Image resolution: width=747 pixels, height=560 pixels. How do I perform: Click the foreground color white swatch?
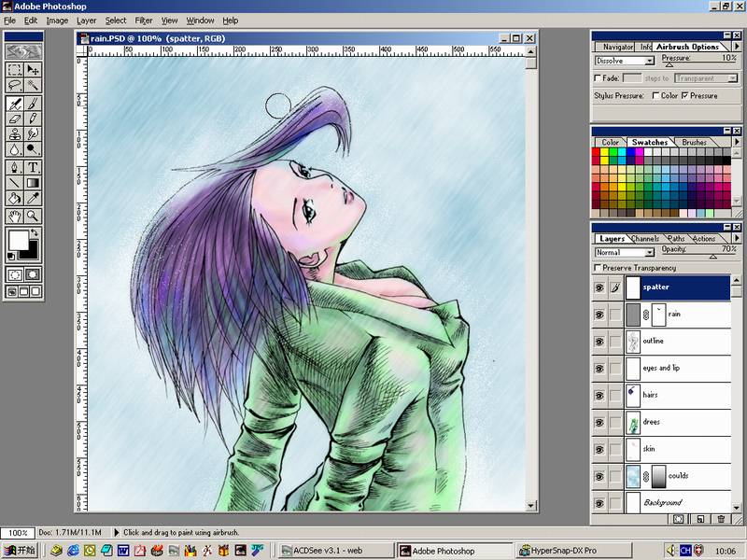coord(18,239)
